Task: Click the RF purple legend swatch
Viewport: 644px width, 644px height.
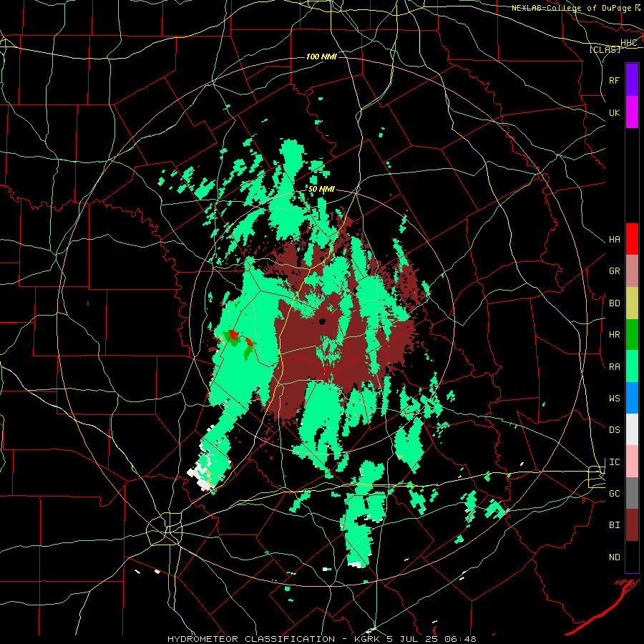Action: [632, 79]
